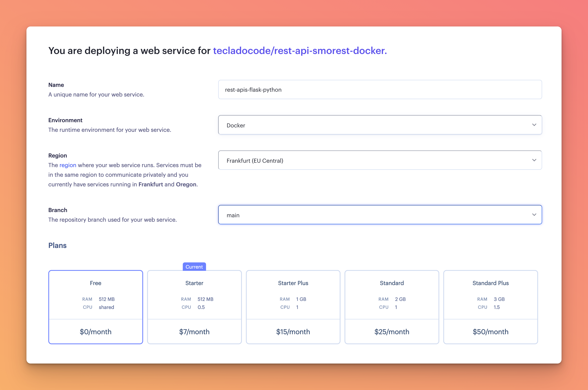Click the '3 GB' RAM value
This screenshot has height=390, width=588.
[x=499, y=299]
